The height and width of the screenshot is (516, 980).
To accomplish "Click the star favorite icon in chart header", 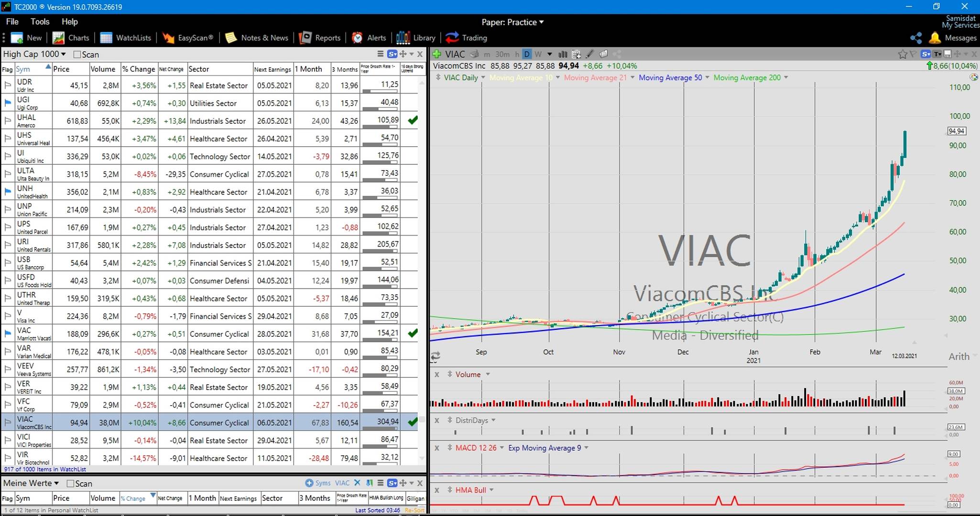I will 902,54.
